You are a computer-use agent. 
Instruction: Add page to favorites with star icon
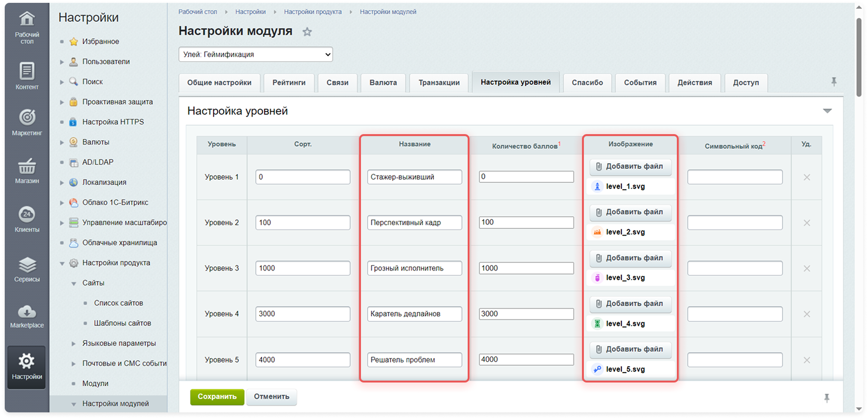tap(307, 32)
